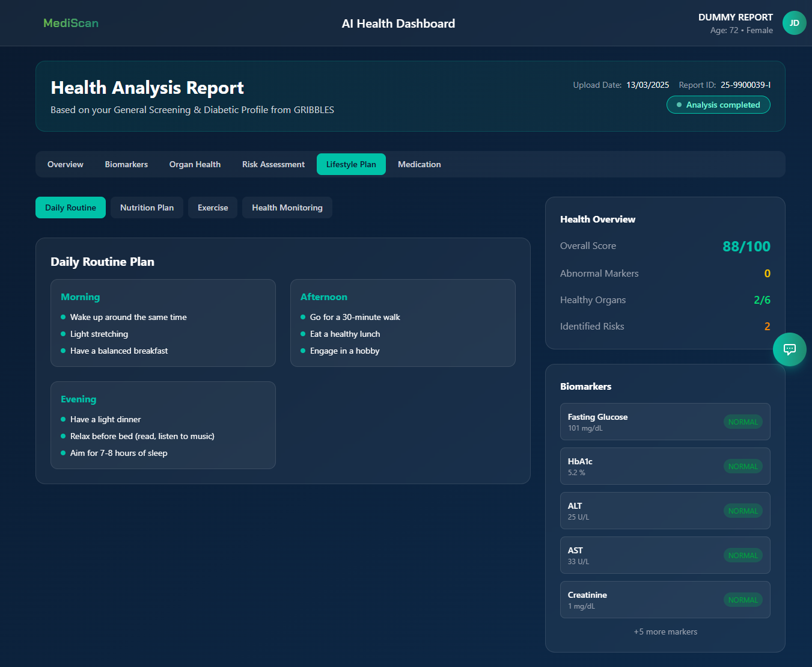Image resolution: width=812 pixels, height=667 pixels.
Task: Click the MediScan logo
Action: 71,23
